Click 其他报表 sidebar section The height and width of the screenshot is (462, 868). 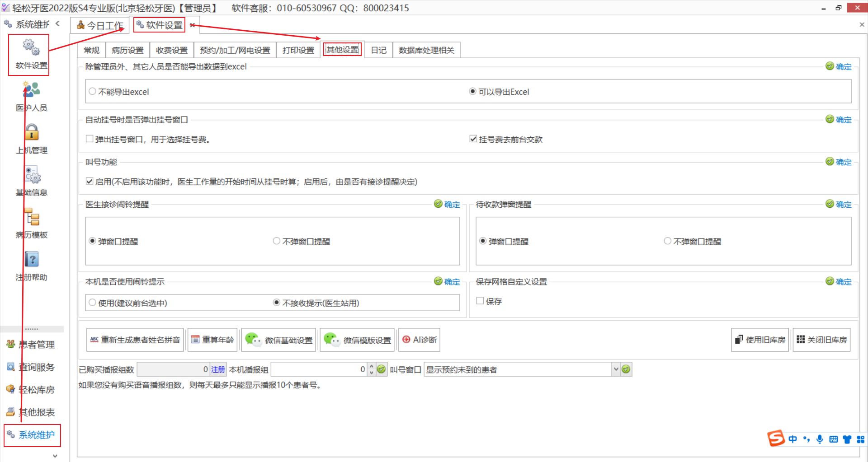[31, 412]
